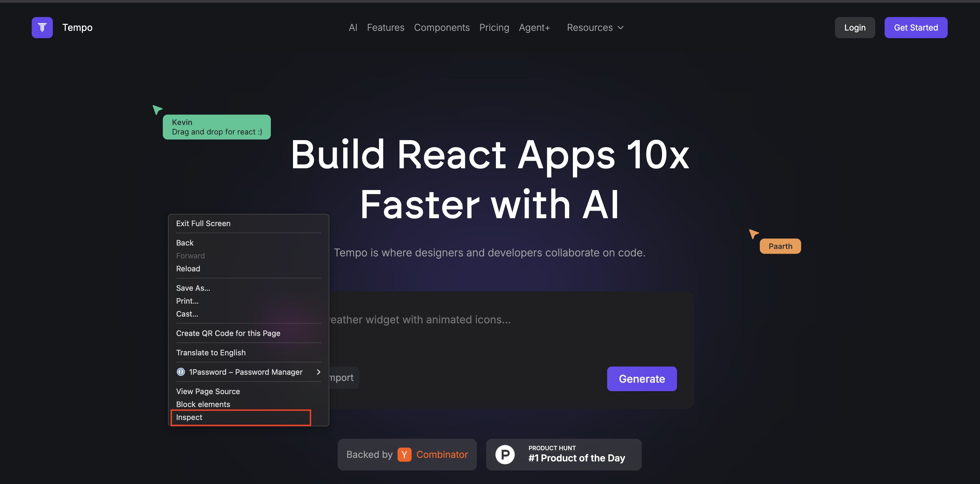Choose Reload from the context menu

pyautogui.click(x=188, y=269)
